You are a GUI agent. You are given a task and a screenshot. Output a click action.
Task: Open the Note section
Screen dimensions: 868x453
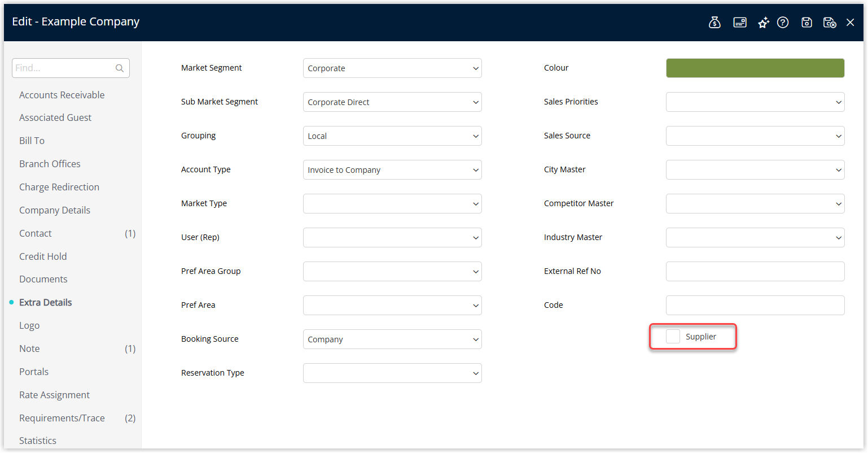pyautogui.click(x=29, y=349)
